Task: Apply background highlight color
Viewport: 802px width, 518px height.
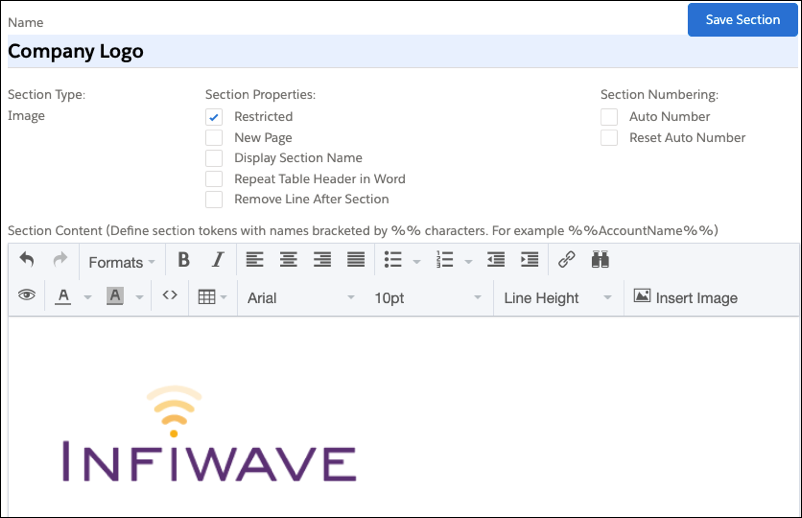Action: 115,296
